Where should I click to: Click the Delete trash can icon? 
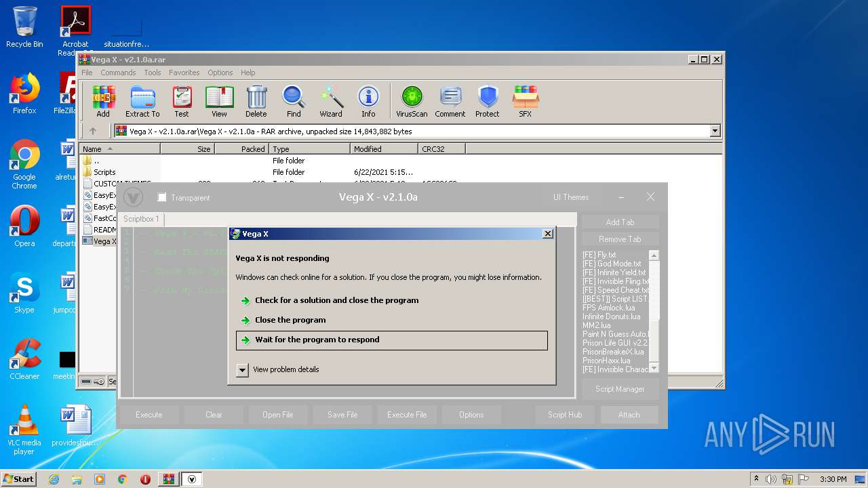(256, 102)
